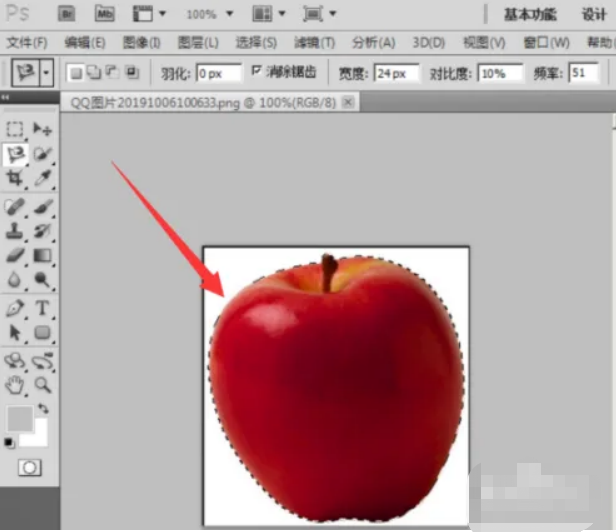Select the Zoom tool
The image size is (616, 532).
point(42,385)
